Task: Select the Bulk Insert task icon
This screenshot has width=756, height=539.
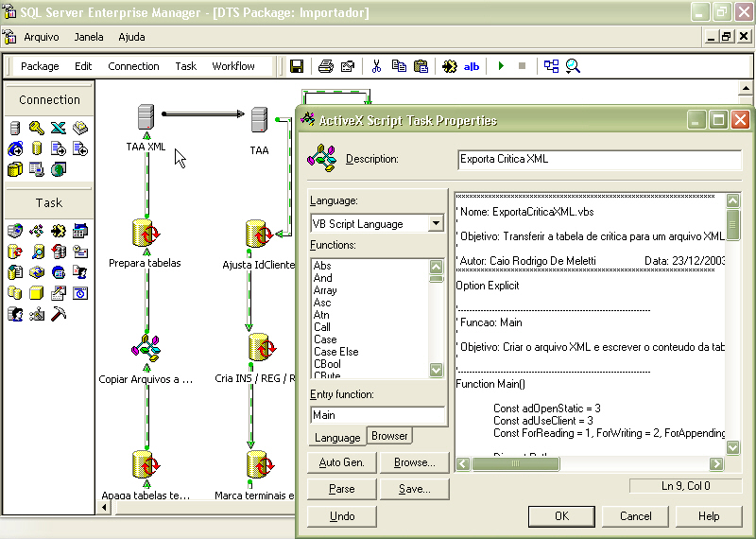Action: point(15,272)
